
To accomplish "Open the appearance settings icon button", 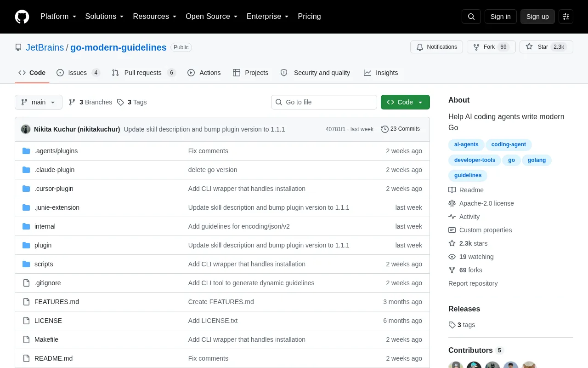I will point(566,17).
